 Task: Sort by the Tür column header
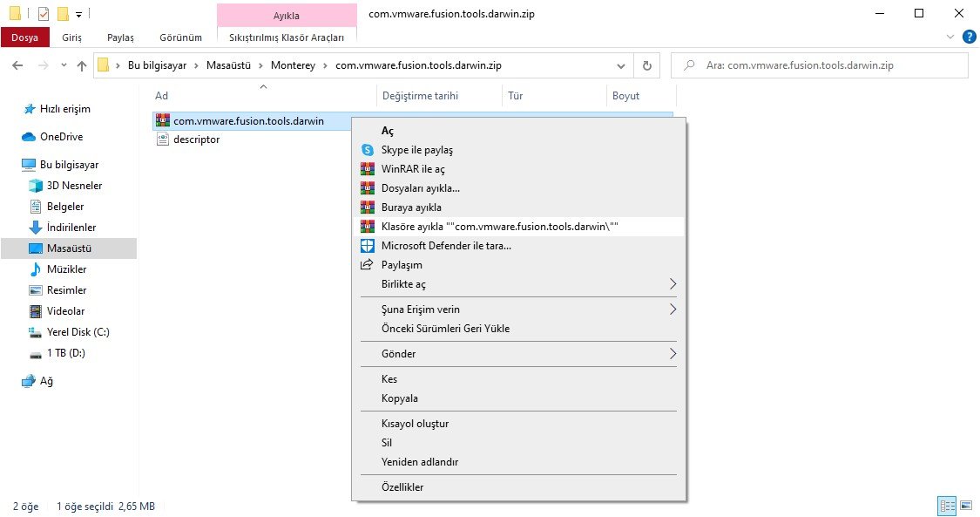point(554,96)
